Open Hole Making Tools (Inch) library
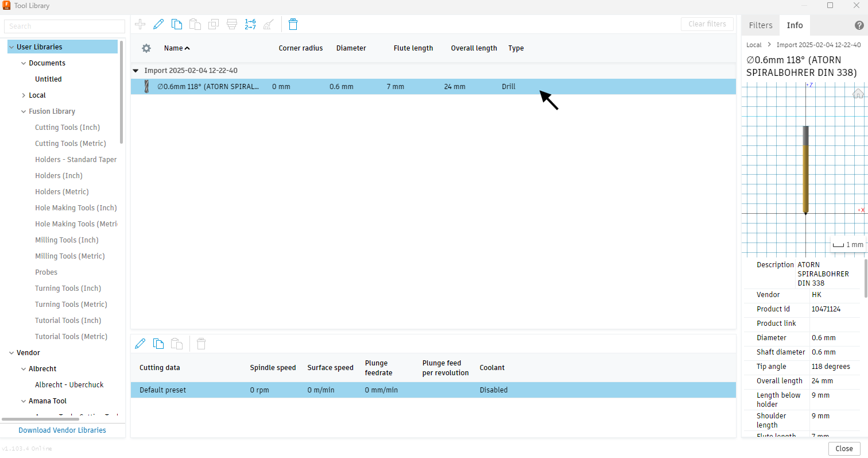 76,208
